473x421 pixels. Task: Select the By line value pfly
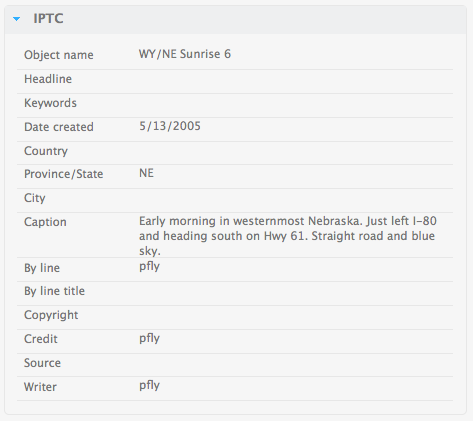click(x=149, y=267)
